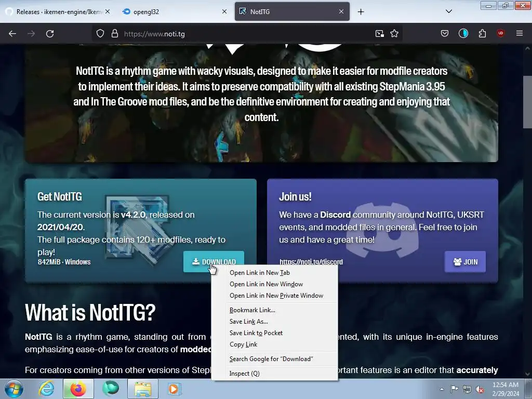Click the forward navigation arrow
Screen dimensions: 532x399
point(31,34)
